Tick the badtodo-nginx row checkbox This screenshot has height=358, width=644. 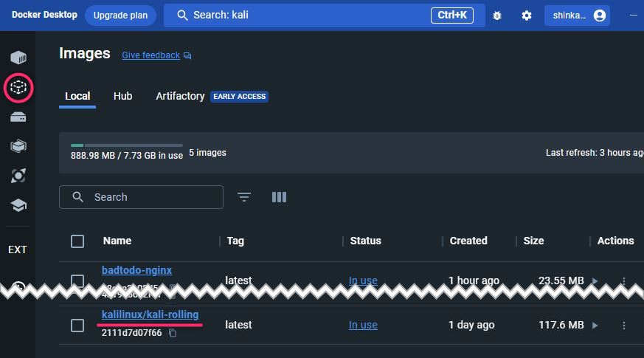point(77,280)
